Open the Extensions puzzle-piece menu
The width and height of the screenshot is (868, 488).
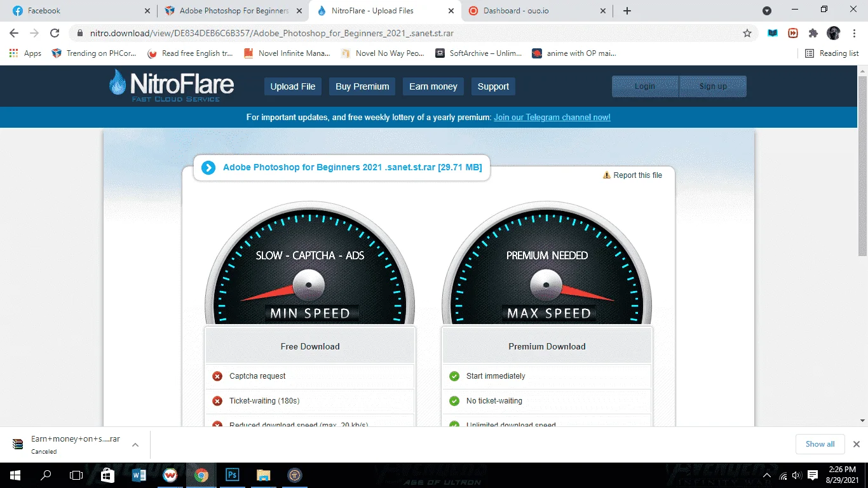point(813,33)
